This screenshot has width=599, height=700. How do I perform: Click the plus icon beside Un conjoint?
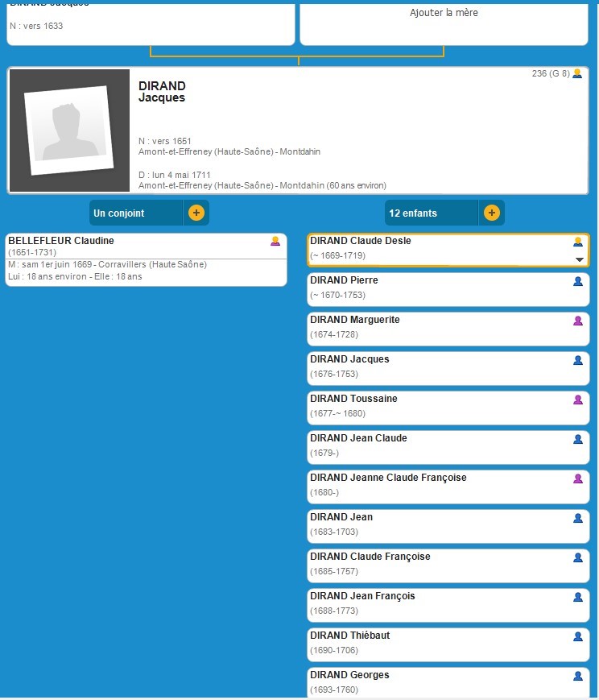[x=196, y=213]
